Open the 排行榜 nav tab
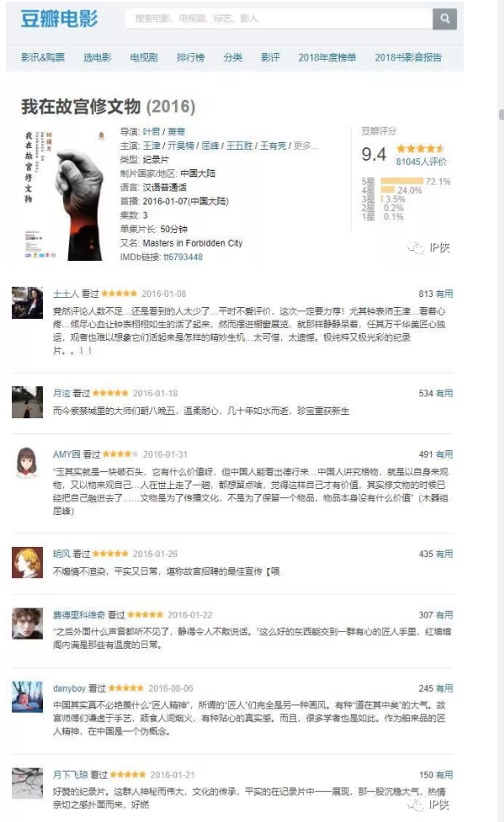The width and height of the screenshot is (504, 822). coord(190,57)
